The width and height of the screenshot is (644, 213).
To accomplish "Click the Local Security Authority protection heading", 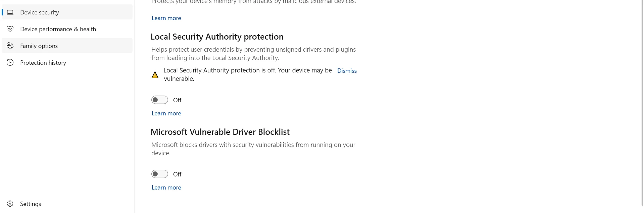I will click(x=217, y=37).
